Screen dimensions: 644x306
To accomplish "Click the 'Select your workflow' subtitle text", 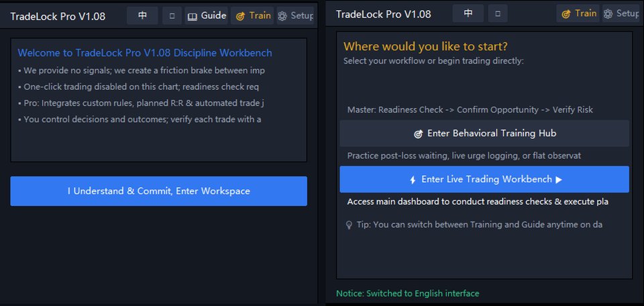I will [x=433, y=61].
